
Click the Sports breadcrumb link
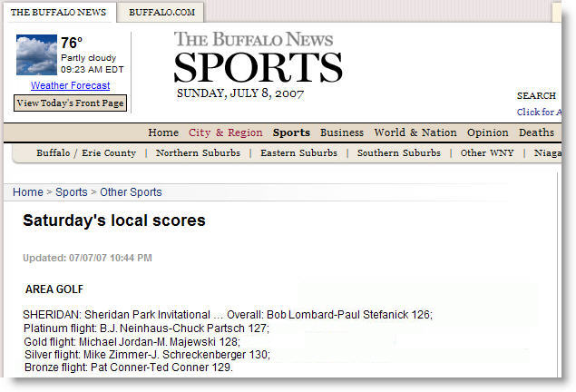click(72, 192)
